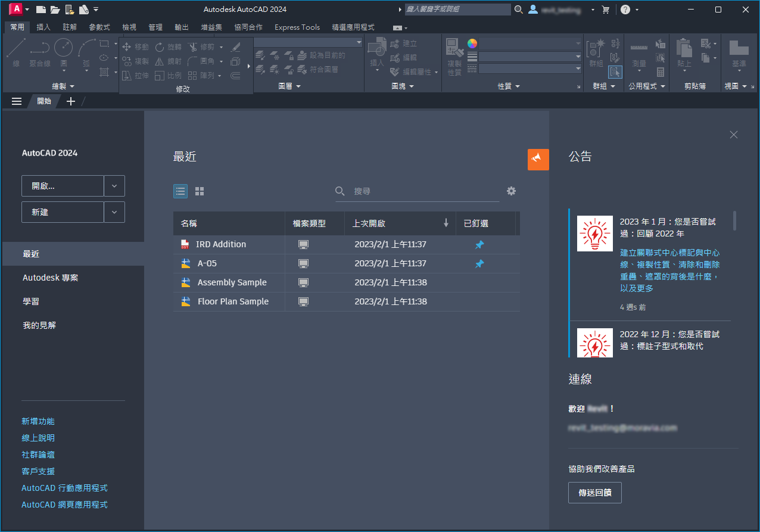Image resolution: width=760 pixels, height=532 pixels.
Task: Switch recent files to grid view
Action: tap(200, 191)
